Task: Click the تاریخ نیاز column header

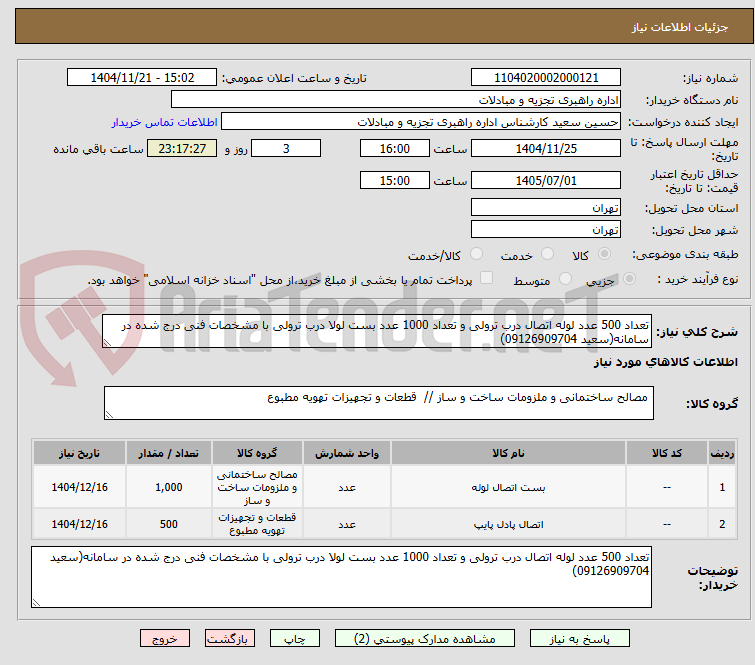Action: tap(79, 453)
